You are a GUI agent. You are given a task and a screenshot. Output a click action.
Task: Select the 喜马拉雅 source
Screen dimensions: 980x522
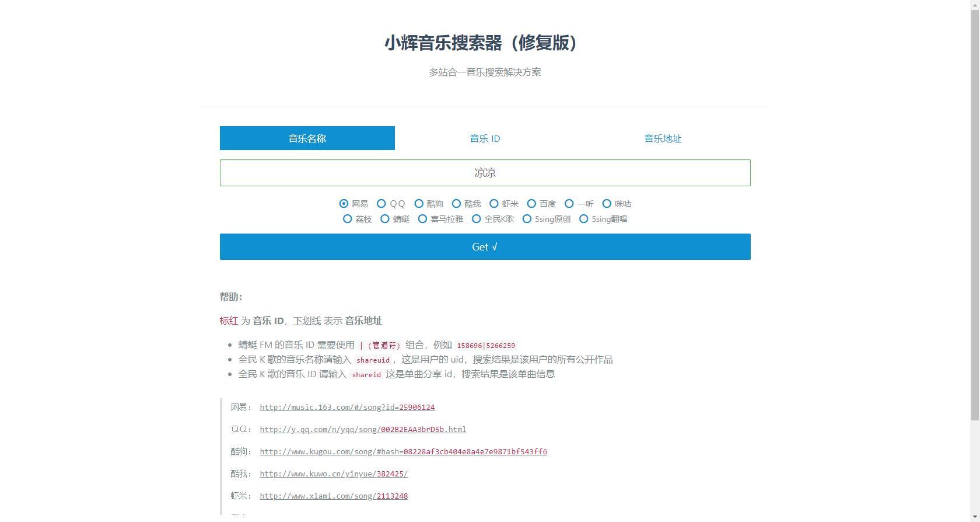click(422, 219)
